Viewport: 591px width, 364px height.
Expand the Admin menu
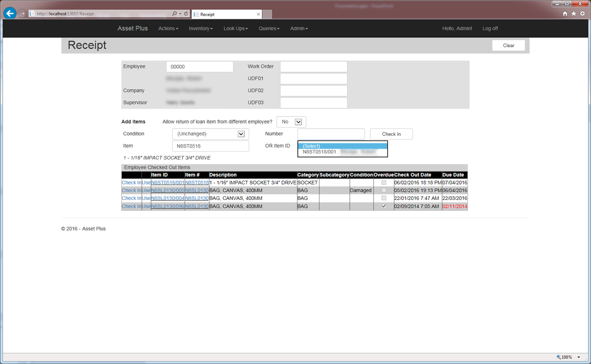[299, 29]
